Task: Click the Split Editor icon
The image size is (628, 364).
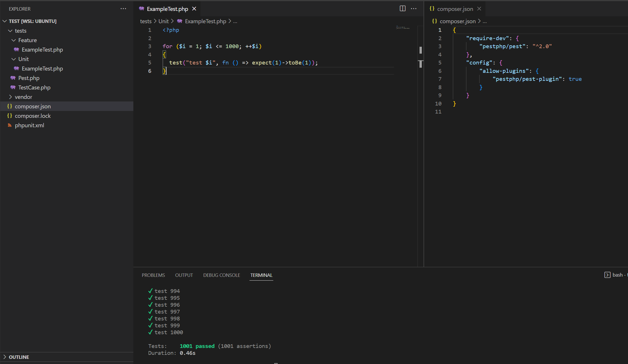Action: [x=402, y=9]
